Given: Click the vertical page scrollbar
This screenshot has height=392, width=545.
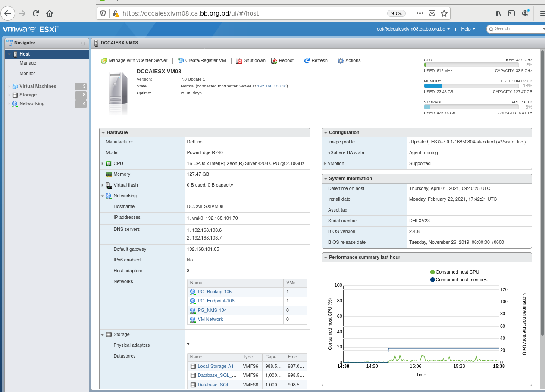Looking at the screenshot, I should [x=543, y=194].
